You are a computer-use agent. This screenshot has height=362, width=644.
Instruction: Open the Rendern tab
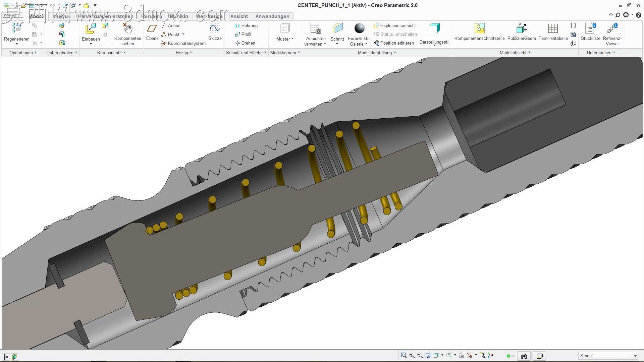coord(152,16)
